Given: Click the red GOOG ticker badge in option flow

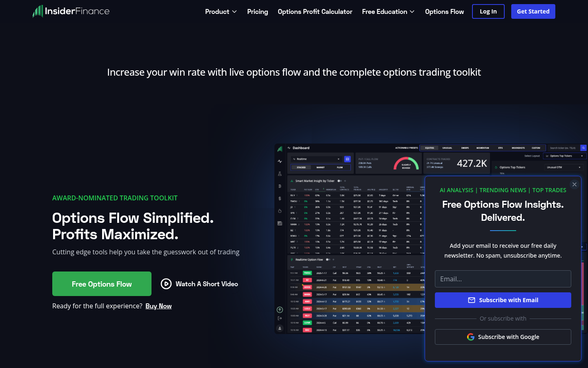Looking at the screenshot, I should 307,287.
